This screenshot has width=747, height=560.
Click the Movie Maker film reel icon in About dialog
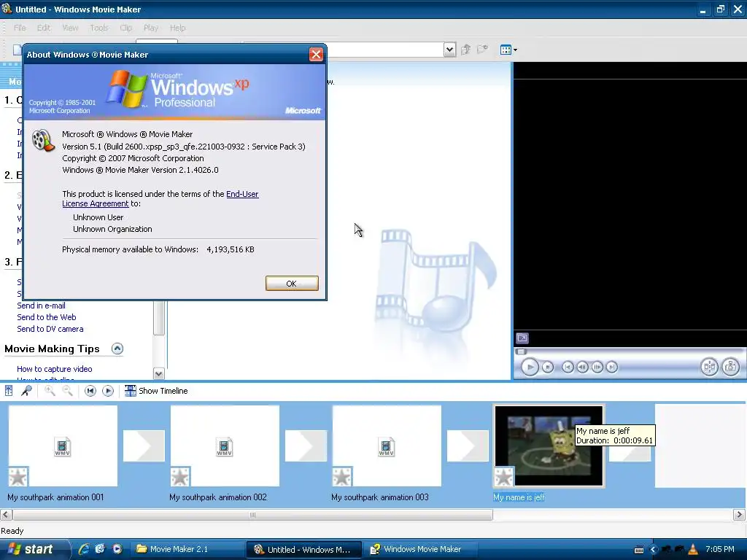click(43, 141)
